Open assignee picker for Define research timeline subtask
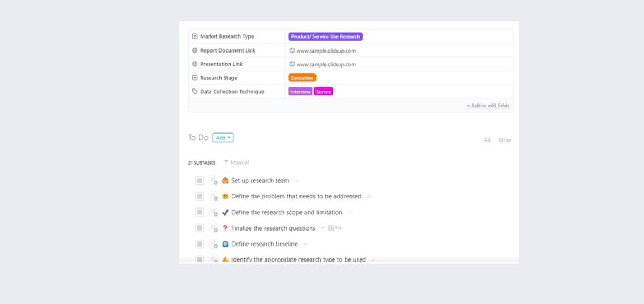The width and height of the screenshot is (644, 304). tap(213, 244)
